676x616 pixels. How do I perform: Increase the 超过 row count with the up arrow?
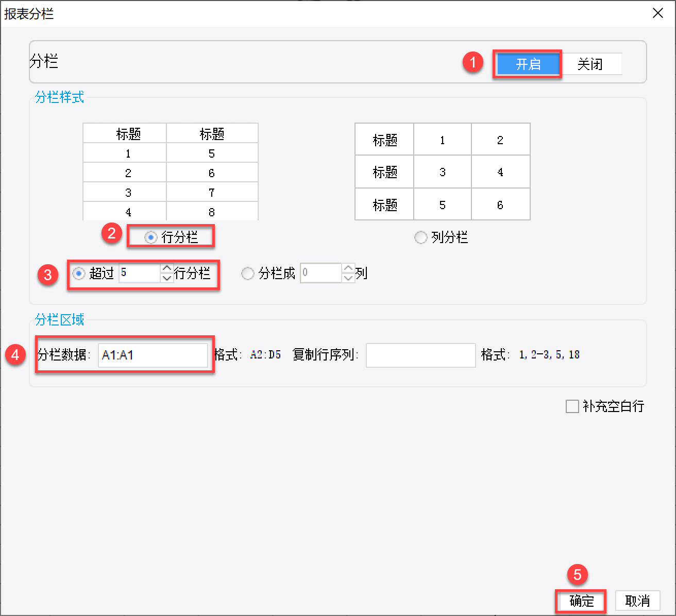tap(167, 268)
